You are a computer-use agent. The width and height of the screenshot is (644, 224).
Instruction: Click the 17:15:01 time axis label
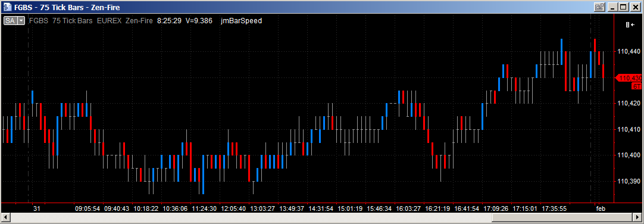coord(525,209)
